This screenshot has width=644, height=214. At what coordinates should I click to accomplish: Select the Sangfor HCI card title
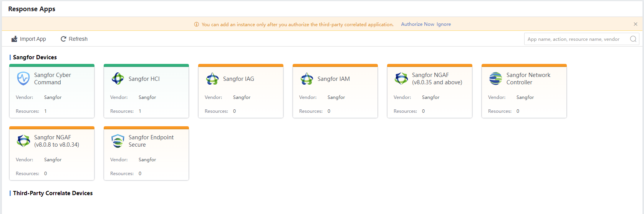144,79
